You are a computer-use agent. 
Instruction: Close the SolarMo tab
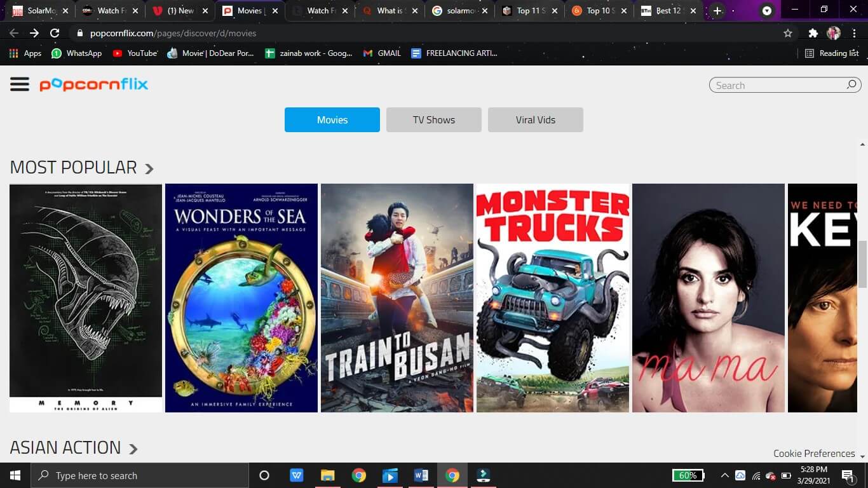pos(65,11)
